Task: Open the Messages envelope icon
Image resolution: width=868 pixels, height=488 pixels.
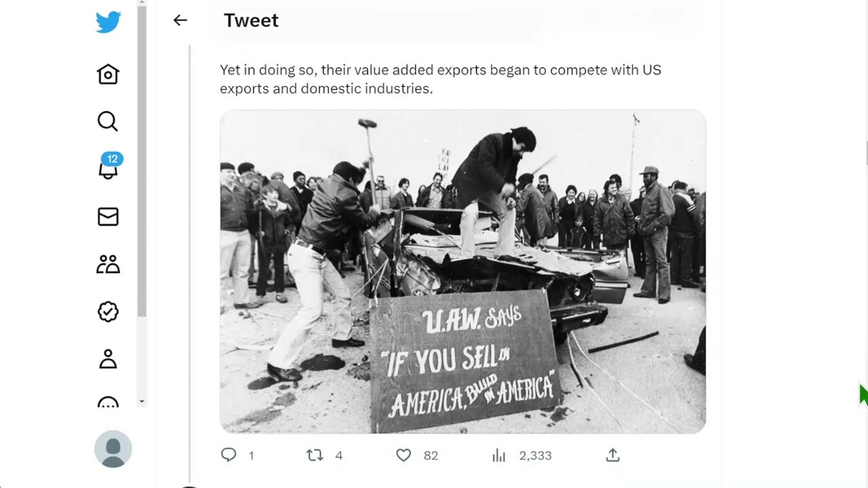Action: point(108,216)
